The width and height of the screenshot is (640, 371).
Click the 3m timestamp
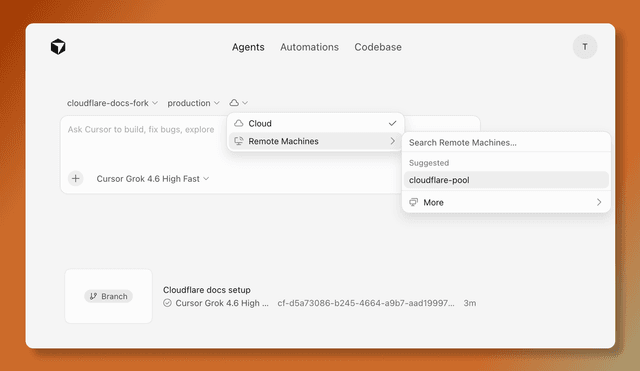[470, 303]
